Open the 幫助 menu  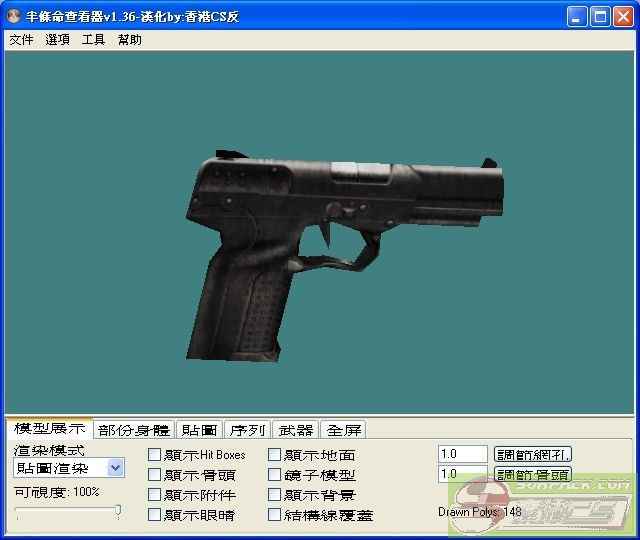[x=129, y=40]
